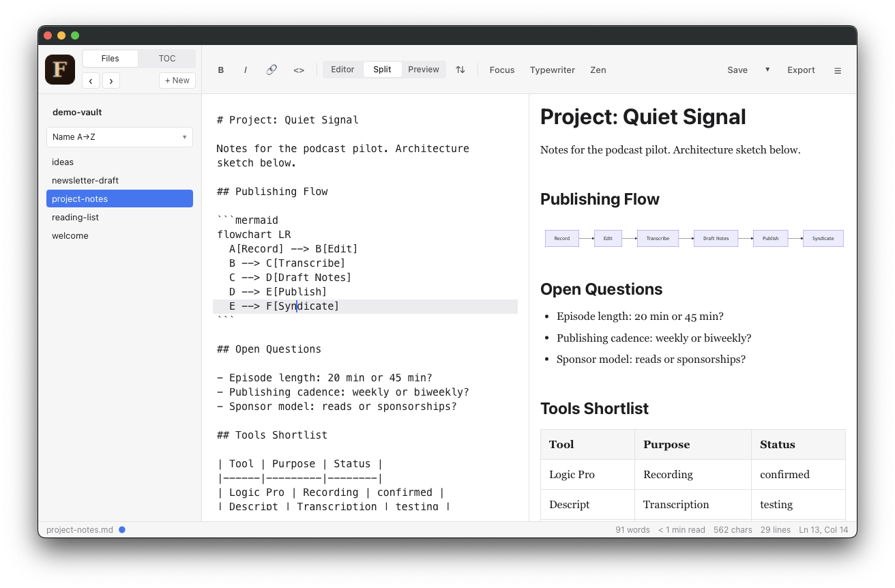This screenshot has width=895, height=588.
Task: Click '- Episode length' line in editor
Action: 324,378
